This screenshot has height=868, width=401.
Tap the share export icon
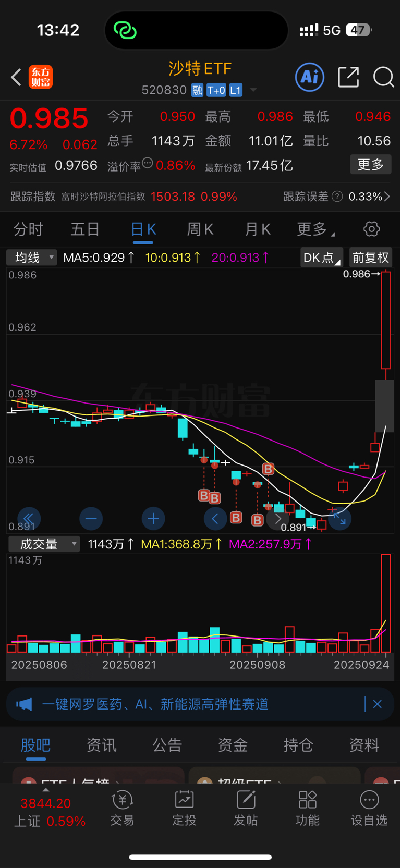(x=348, y=77)
